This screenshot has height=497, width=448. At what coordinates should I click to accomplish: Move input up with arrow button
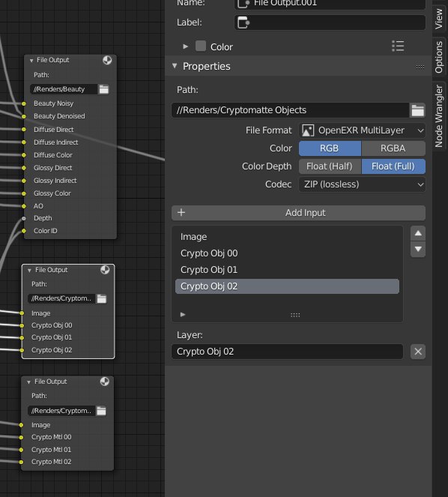pyautogui.click(x=418, y=233)
